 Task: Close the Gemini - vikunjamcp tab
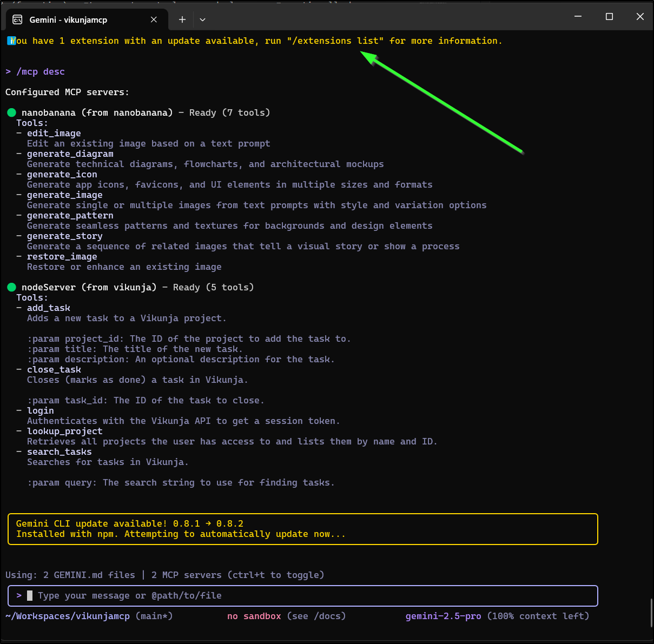[154, 19]
